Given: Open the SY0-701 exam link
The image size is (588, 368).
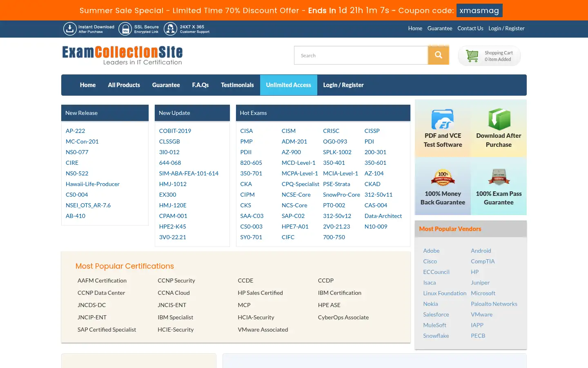Looking at the screenshot, I should pyautogui.click(x=251, y=237).
